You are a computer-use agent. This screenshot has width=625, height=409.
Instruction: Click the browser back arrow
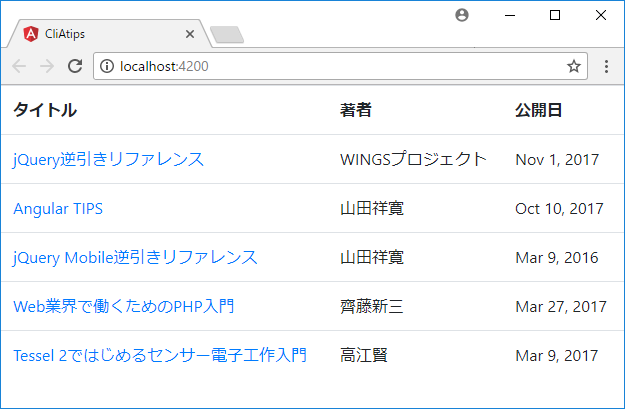click(19, 66)
